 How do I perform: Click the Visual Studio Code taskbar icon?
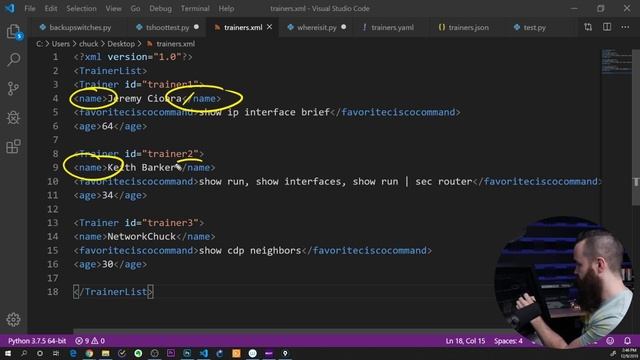pyautogui.click(x=204, y=353)
